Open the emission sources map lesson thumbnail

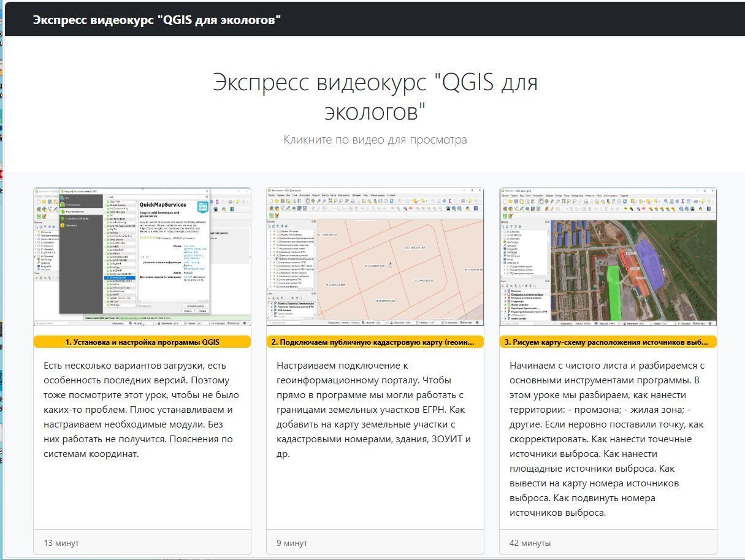608,256
